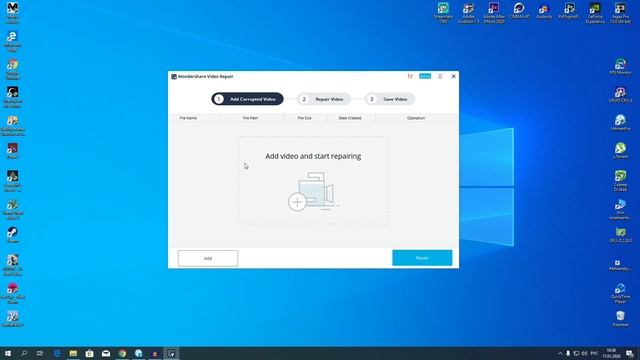This screenshot has width=640, height=360.
Task: Open Adobe Audition desktop shortcut
Action: (469, 12)
